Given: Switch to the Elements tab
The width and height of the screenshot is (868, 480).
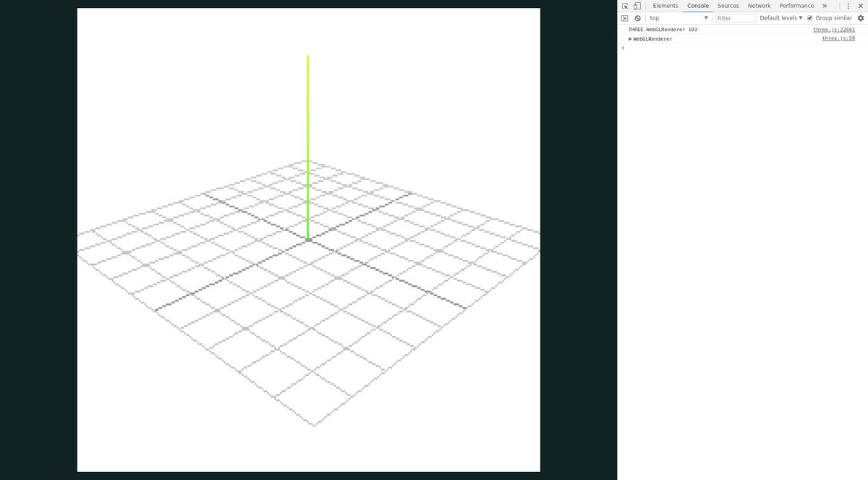Looking at the screenshot, I should click(665, 6).
